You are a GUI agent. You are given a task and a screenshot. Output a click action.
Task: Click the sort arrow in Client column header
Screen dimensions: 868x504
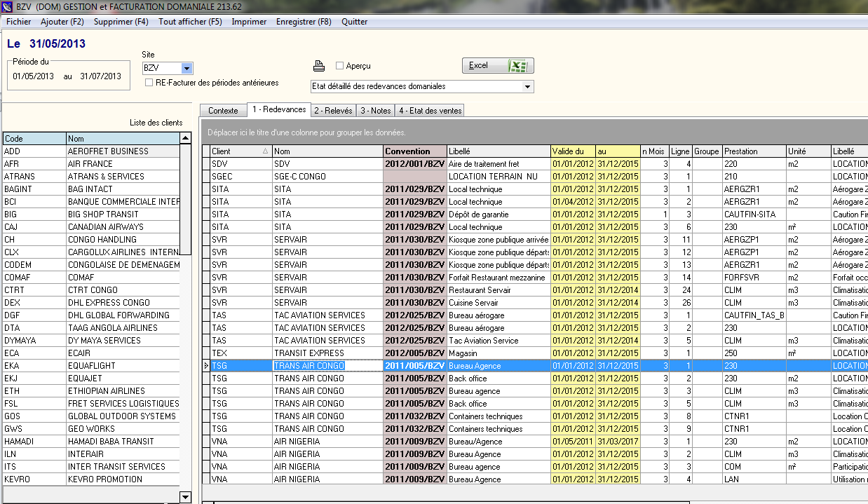pos(265,151)
